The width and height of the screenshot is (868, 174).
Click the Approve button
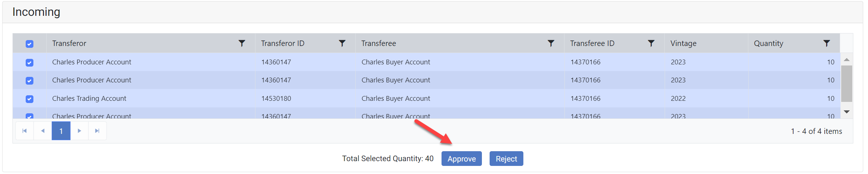pyautogui.click(x=461, y=159)
